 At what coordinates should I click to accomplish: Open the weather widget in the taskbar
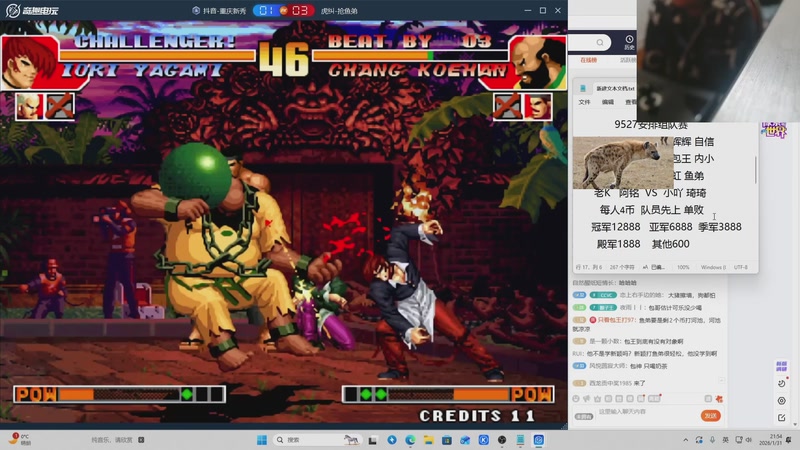point(19,440)
